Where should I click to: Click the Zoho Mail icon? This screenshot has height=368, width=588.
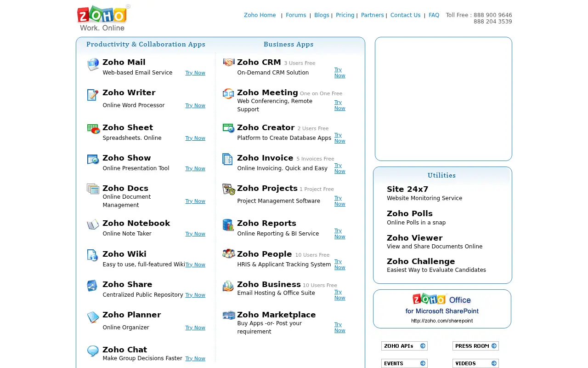pyautogui.click(x=93, y=64)
